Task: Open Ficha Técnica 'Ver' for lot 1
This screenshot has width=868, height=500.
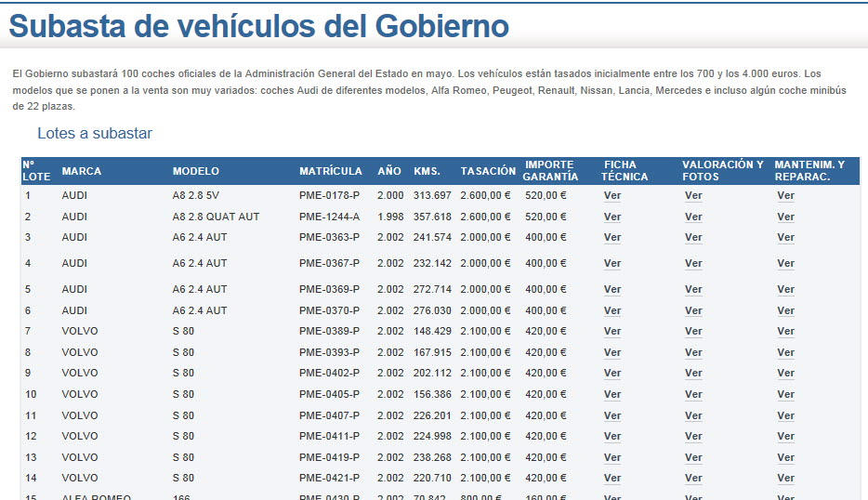Action: [612, 195]
